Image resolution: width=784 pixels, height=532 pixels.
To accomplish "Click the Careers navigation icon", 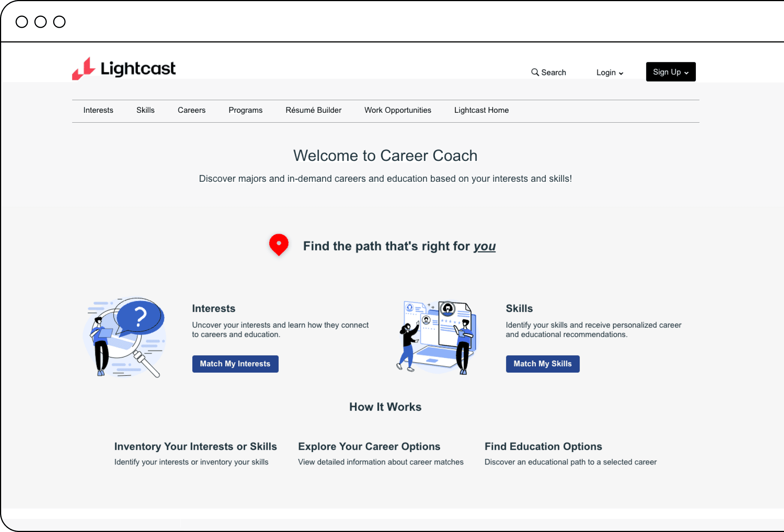I will click(x=191, y=111).
